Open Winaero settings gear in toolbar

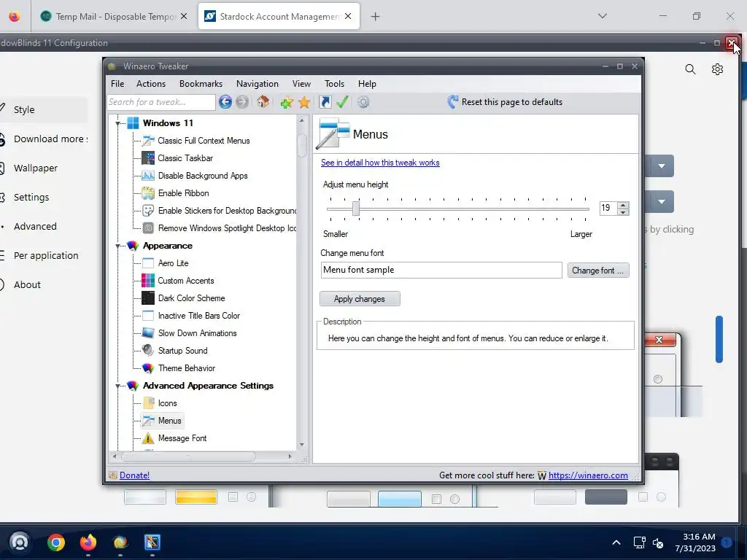pyautogui.click(x=363, y=102)
